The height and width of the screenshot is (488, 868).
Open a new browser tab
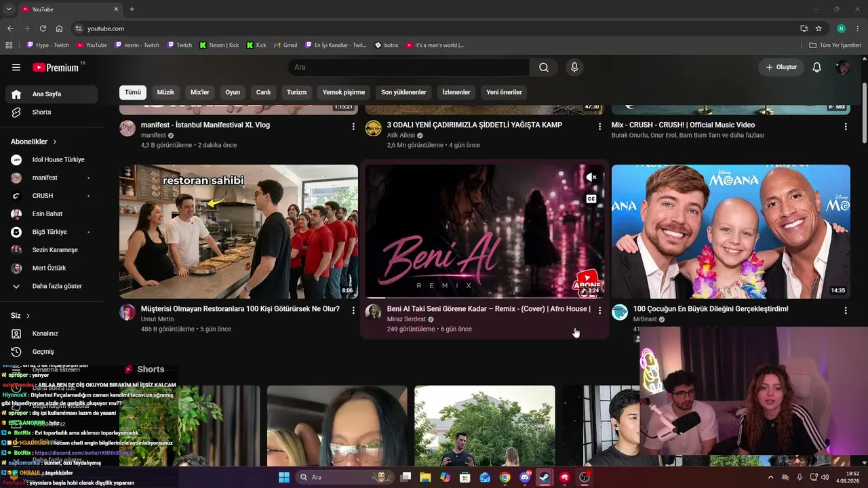pyautogui.click(x=132, y=9)
